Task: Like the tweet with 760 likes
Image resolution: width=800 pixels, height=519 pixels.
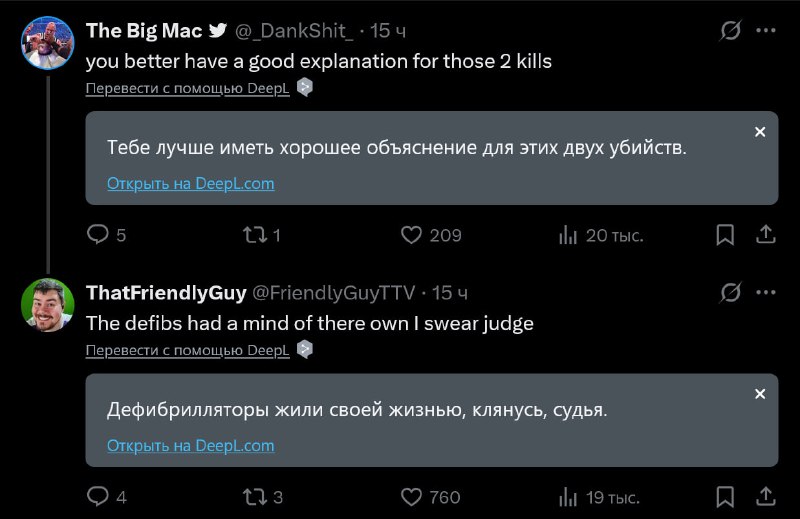Action: click(x=411, y=497)
